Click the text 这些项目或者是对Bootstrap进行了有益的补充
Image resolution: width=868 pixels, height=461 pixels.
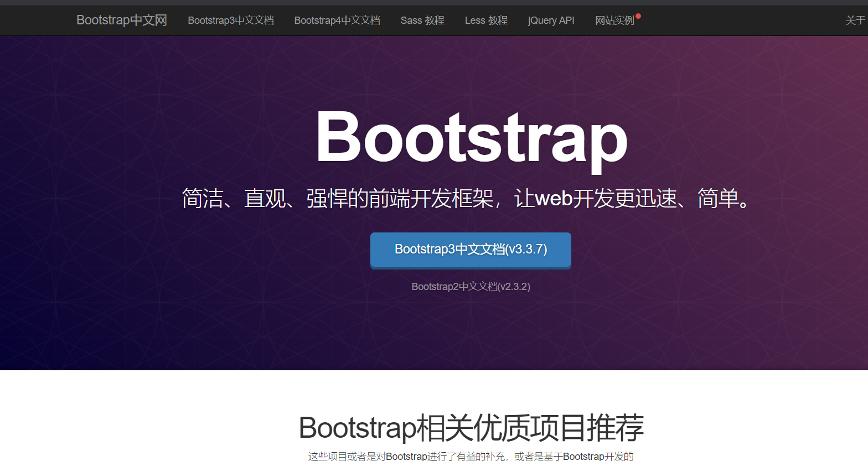click(x=406, y=456)
